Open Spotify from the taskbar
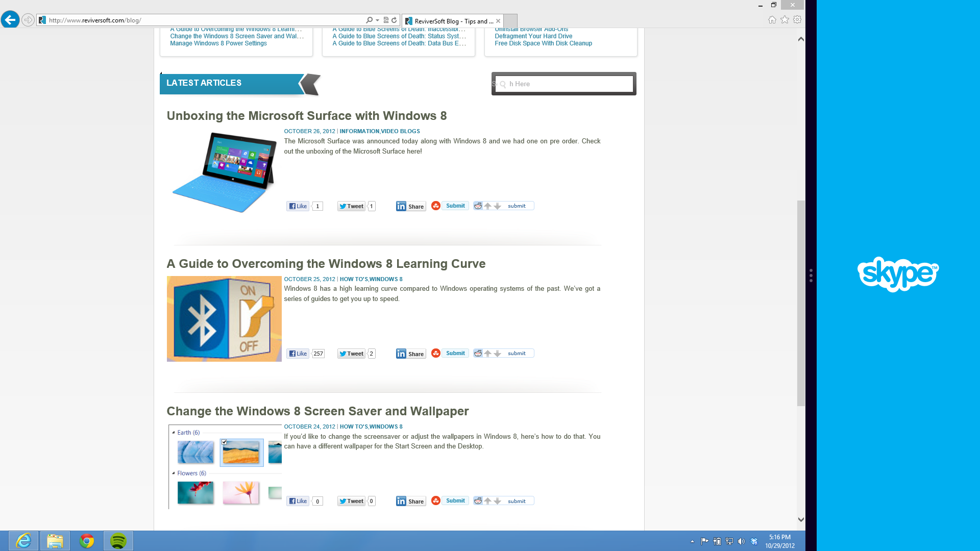Screen dimensions: 980x551 [118, 541]
